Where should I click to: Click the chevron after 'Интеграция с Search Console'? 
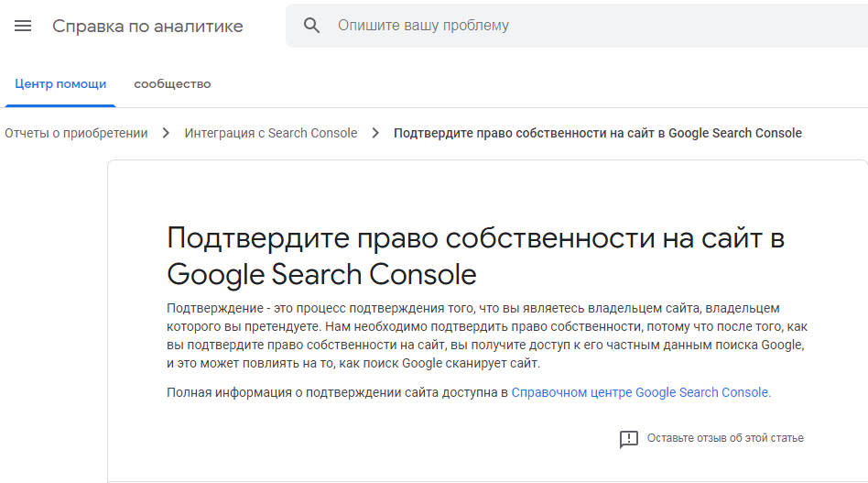[x=375, y=134]
